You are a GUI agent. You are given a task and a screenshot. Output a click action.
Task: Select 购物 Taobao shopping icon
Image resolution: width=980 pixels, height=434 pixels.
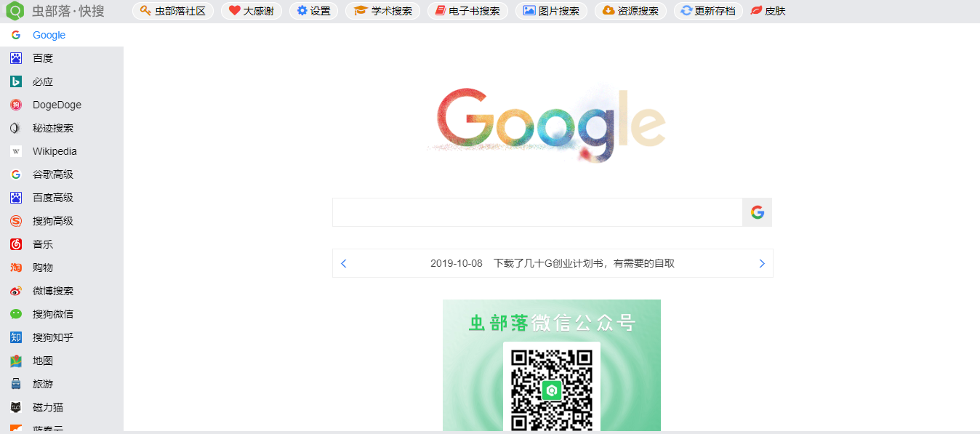[16, 268]
